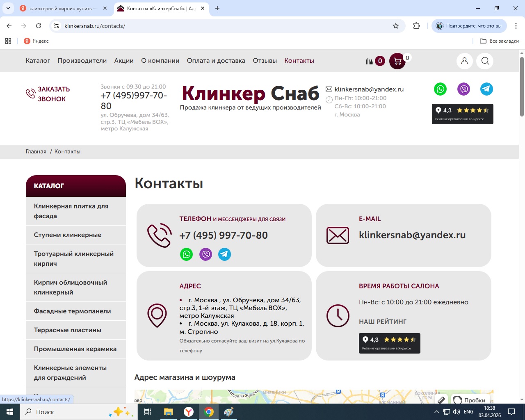The image size is (525, 420).
Task: Click the Yandex rating badge under 'Наш рейтинг'
Action: 390,343
